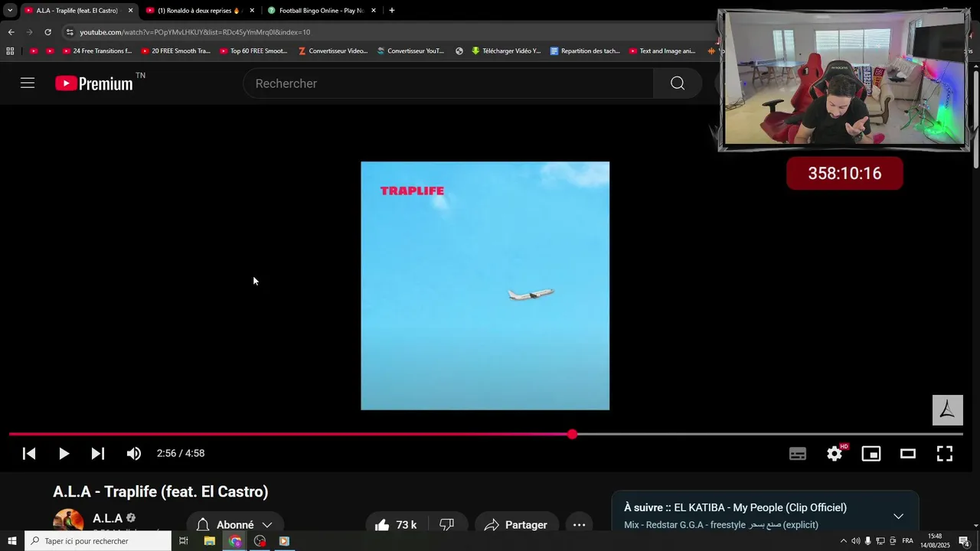Click the search magnifier button

pos(678,83)
